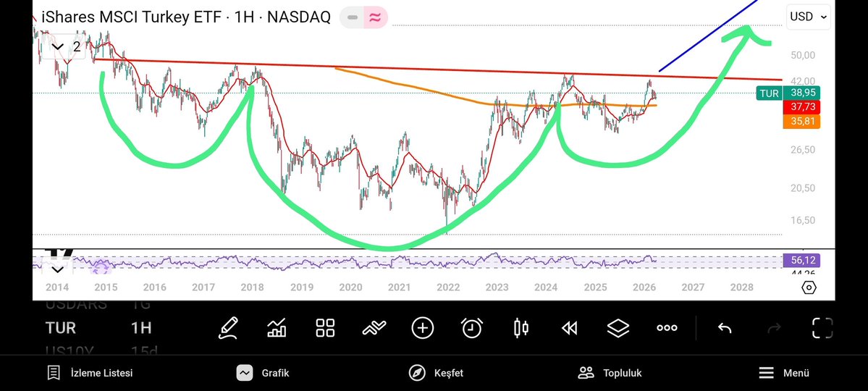This screenshot has width=868, height=391.
Task: Click the 2022 time axis label
Action: [448, 287]
